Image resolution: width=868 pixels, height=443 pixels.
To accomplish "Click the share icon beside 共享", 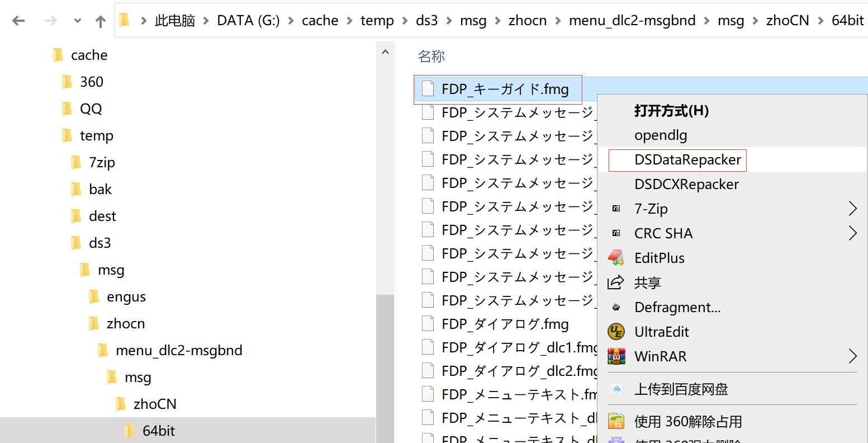I will click(x=615, y=282).
